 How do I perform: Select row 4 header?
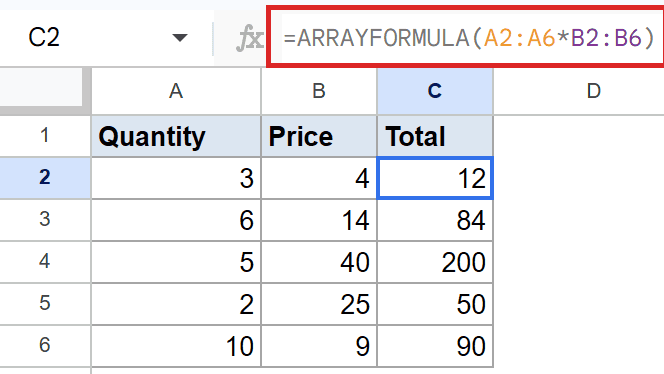[45, 262]
